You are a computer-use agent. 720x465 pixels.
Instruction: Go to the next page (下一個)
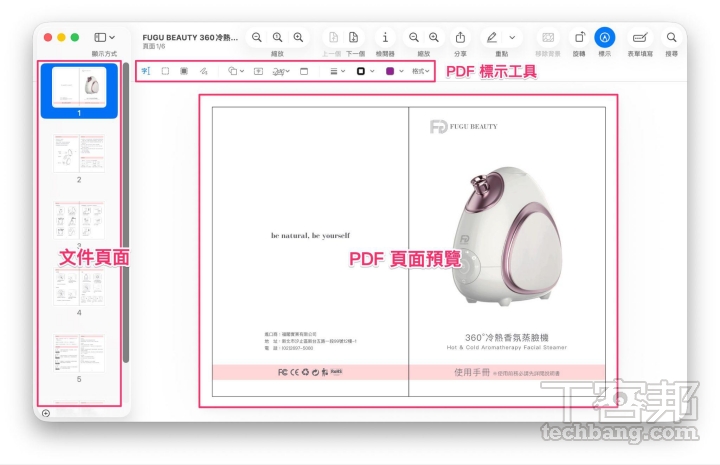point(354,38)
